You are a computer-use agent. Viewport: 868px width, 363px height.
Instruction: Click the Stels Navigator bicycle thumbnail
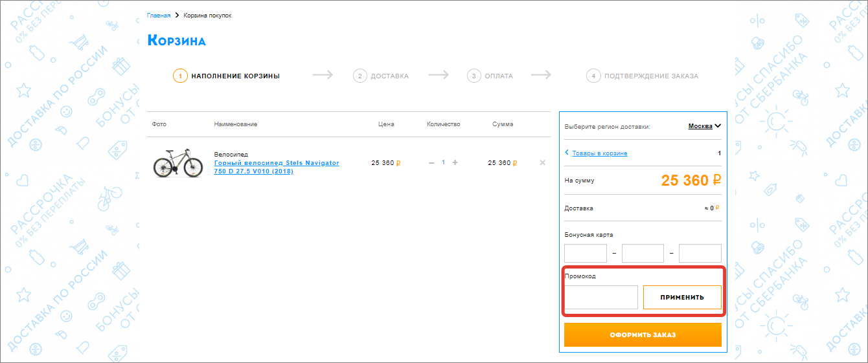(x=177, y=163)
